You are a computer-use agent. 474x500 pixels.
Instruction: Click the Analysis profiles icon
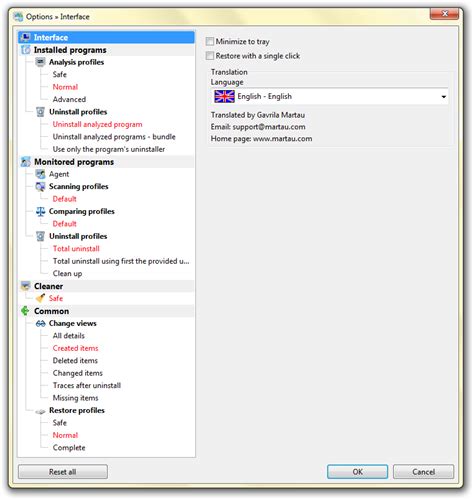tap(40, 62)
